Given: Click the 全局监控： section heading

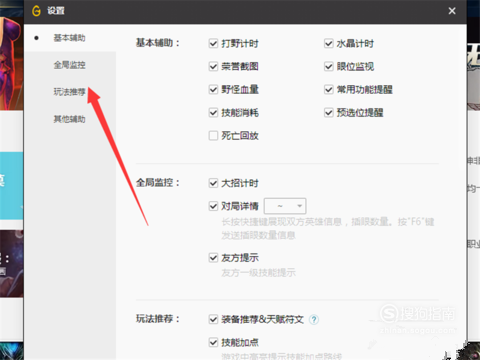Looking at the screenshot, I should [158, 183].
